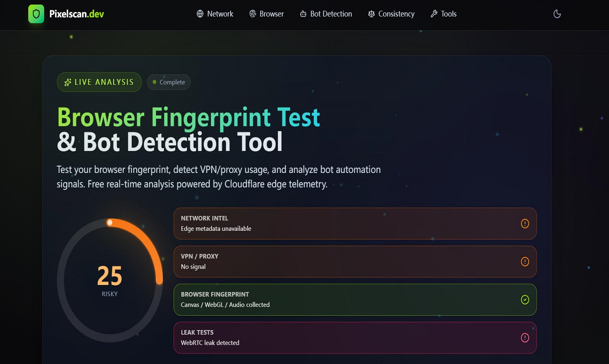Toggle dark mode moon icon

click(557, 14)
